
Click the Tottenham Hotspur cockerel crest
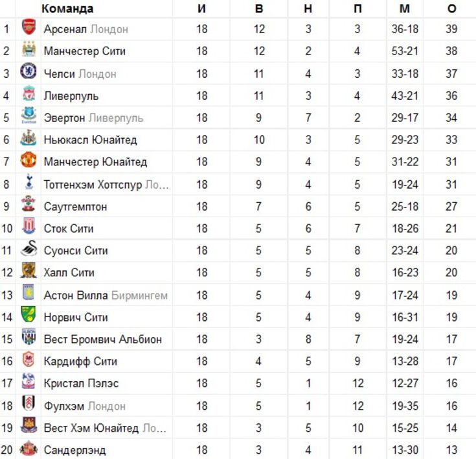pyautogui.click(x=28, y=182)
